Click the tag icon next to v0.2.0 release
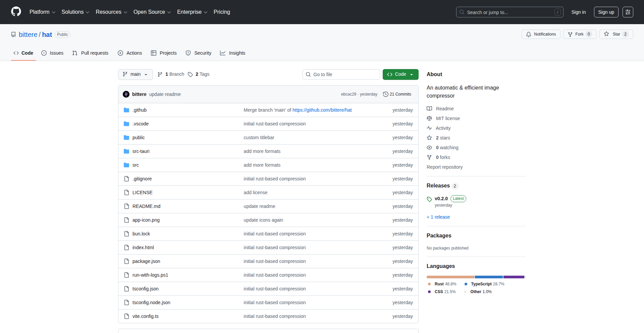Screen dimensions: 644x333 [429, 199]
